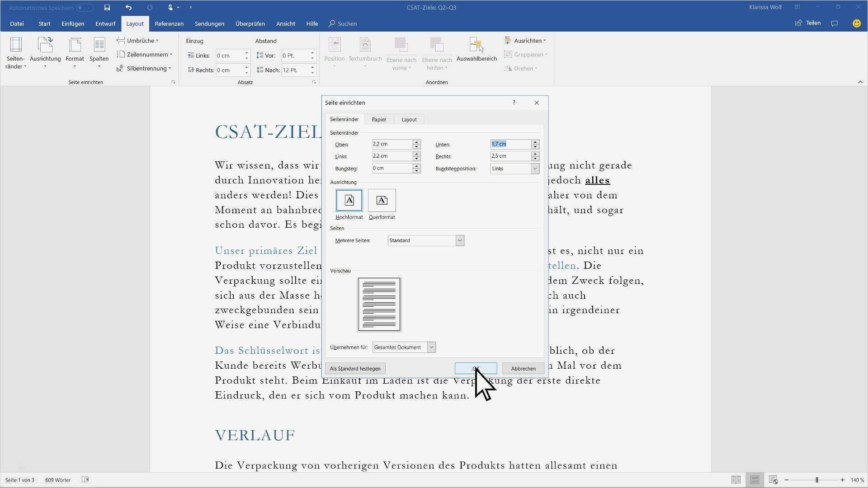Open the Bundstegposition dropdown
The image size is (868, 488).
click(535, 169)
